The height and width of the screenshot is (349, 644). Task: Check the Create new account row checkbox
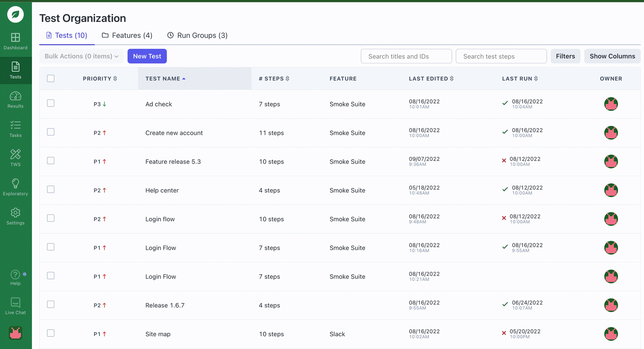(x=51, y=132)
